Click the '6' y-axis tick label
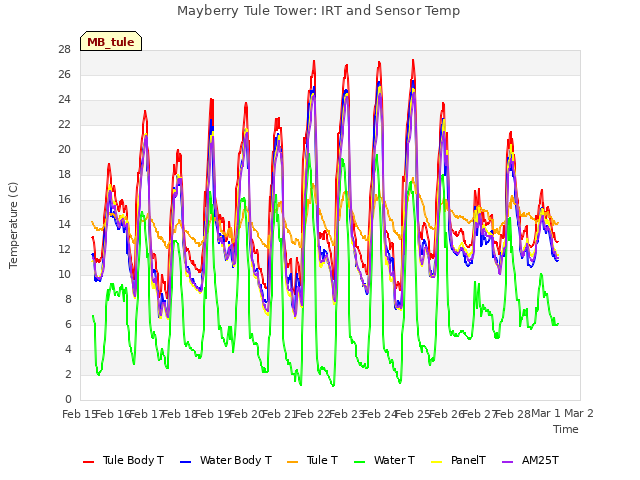The width and height of the screenshot is (640, 480). (68, 324)
